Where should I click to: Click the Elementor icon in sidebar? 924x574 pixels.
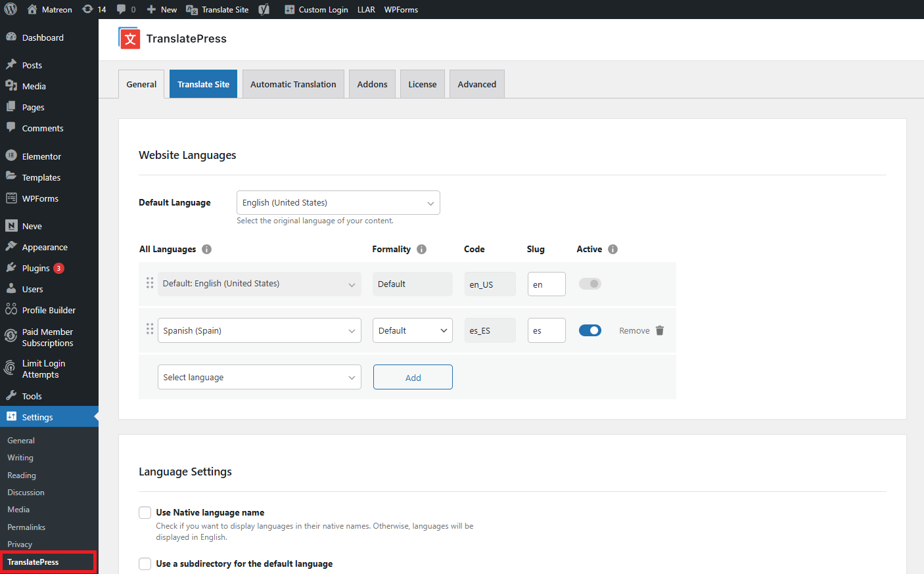point(11,156)
